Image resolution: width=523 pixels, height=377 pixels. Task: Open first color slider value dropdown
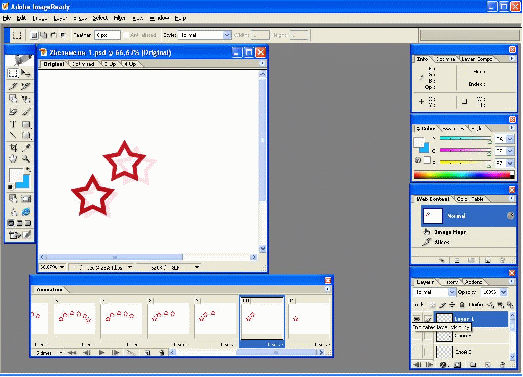click(510, 138)
